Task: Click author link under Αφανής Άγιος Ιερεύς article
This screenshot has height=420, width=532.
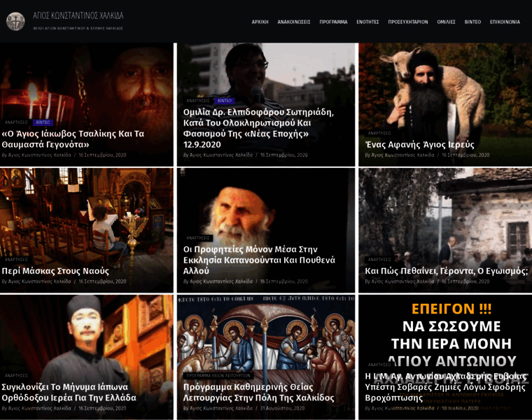Action: pyautogui.click(x=402, y=155)
